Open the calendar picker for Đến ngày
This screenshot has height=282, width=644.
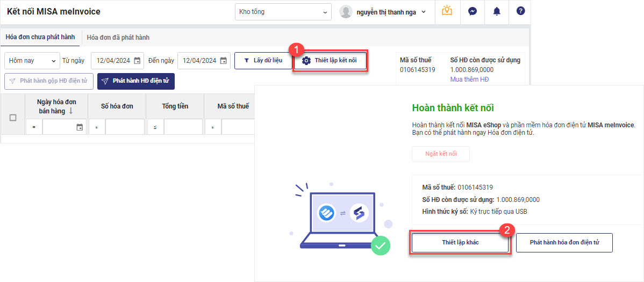coord(224,61)
